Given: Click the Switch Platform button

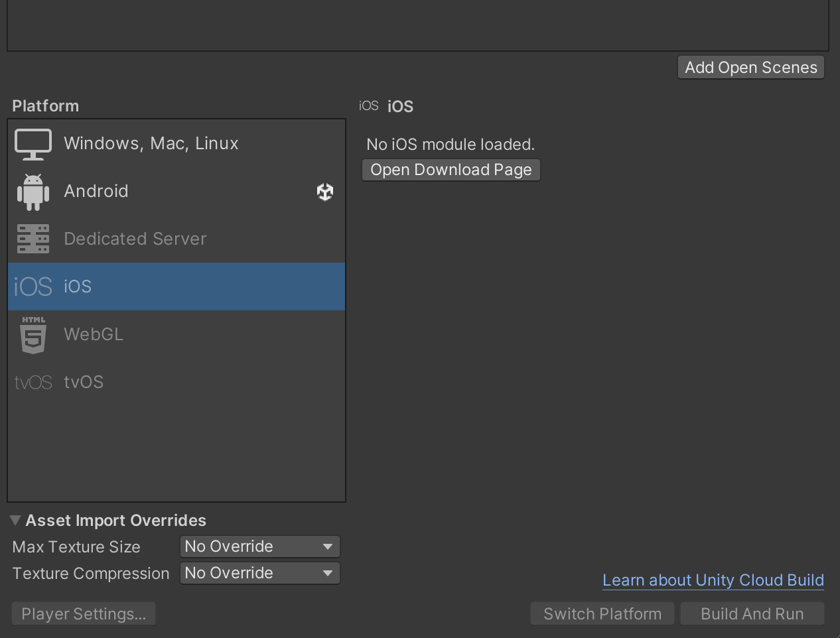Looking at the screenshot, I should click(602, 613).
